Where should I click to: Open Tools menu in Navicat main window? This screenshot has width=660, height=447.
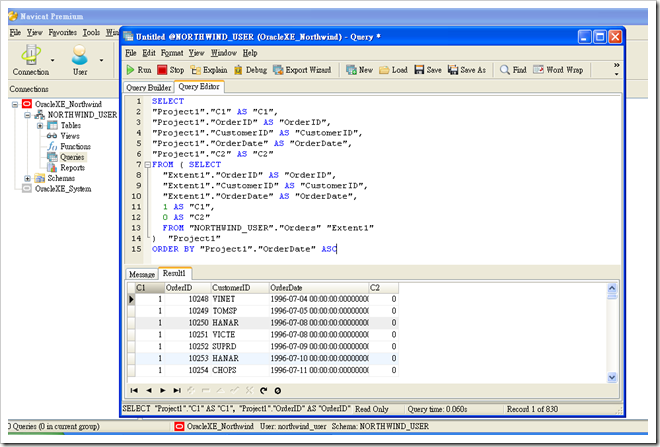pos(91,32)
